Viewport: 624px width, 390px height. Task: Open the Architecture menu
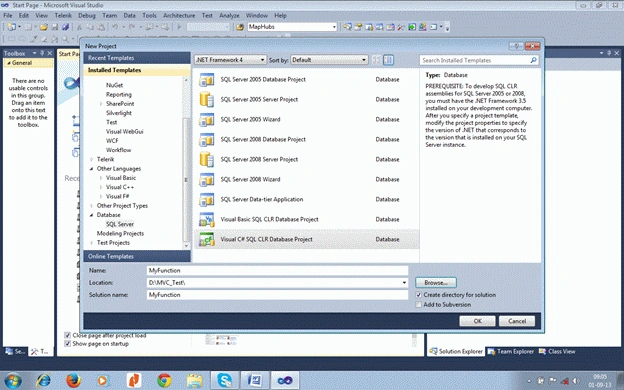179,16
